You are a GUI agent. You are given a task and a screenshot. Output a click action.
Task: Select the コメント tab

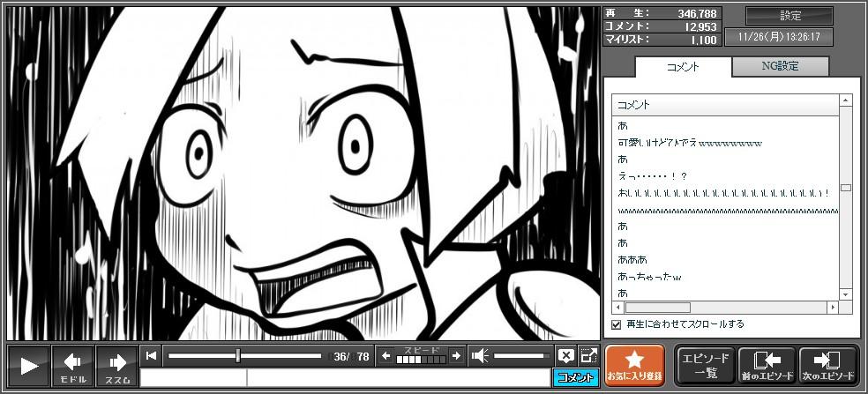coord(683,67)
